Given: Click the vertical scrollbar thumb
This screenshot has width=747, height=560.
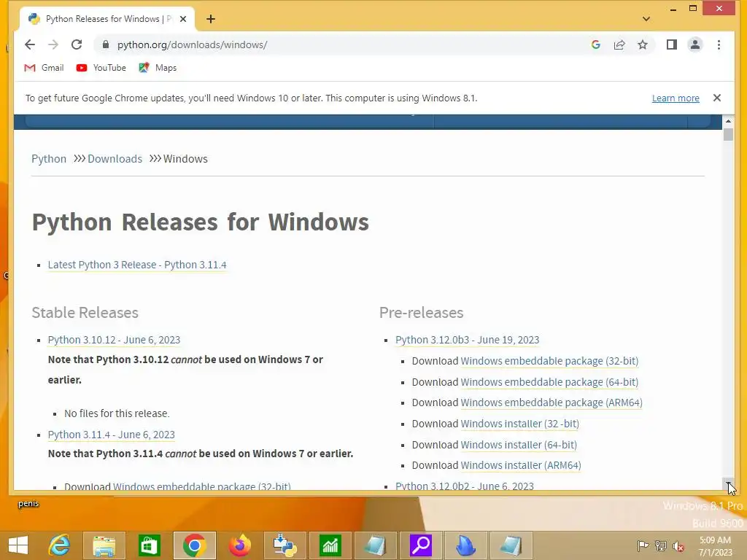Looking at the screenshot, I should coord(728,134).
